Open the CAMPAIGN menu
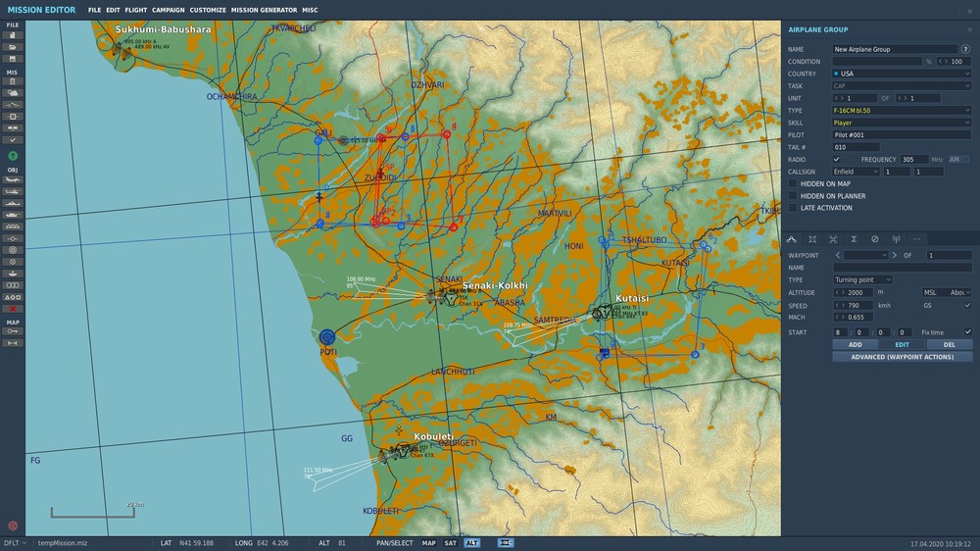 [x=169, y=10]
